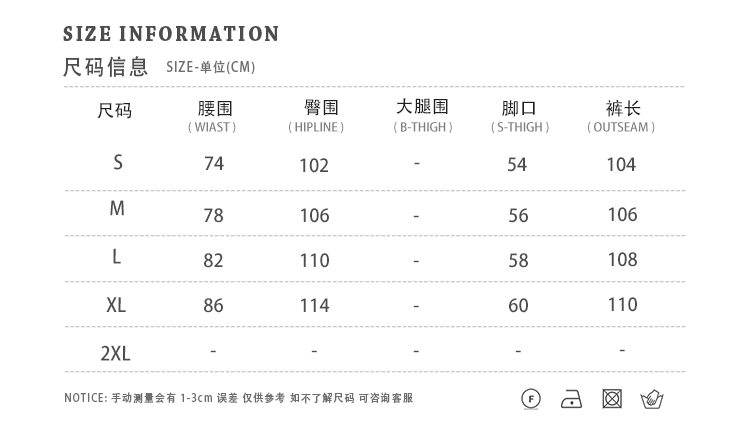The image size is (750, 442).
Task: Click the XL outseam value 110
Action: pos(622,305)
